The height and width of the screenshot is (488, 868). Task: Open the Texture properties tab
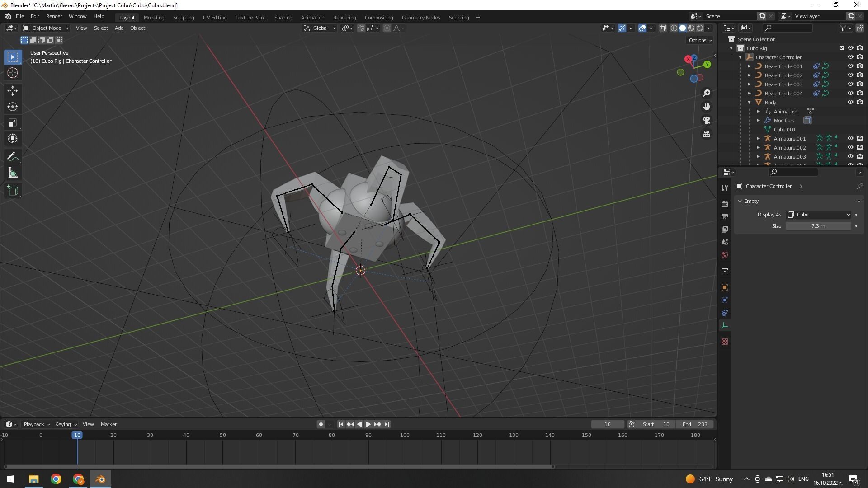tap(725, 342)
